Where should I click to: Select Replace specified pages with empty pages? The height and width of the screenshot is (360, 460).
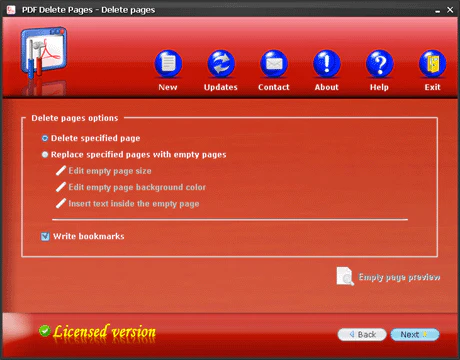tap(45, 154)
